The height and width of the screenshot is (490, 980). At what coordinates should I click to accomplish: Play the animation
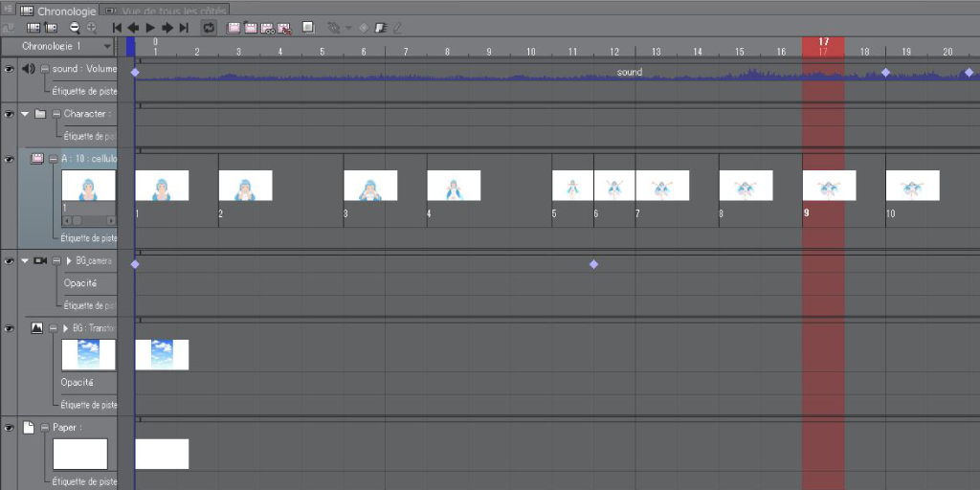(150, 28)
